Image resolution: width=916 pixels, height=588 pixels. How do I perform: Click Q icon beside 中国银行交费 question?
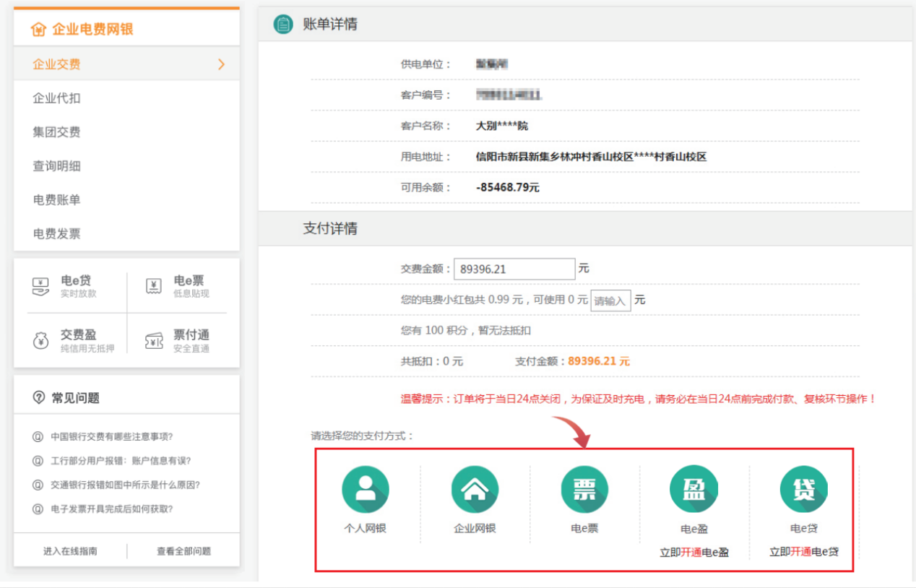(38, 437)
